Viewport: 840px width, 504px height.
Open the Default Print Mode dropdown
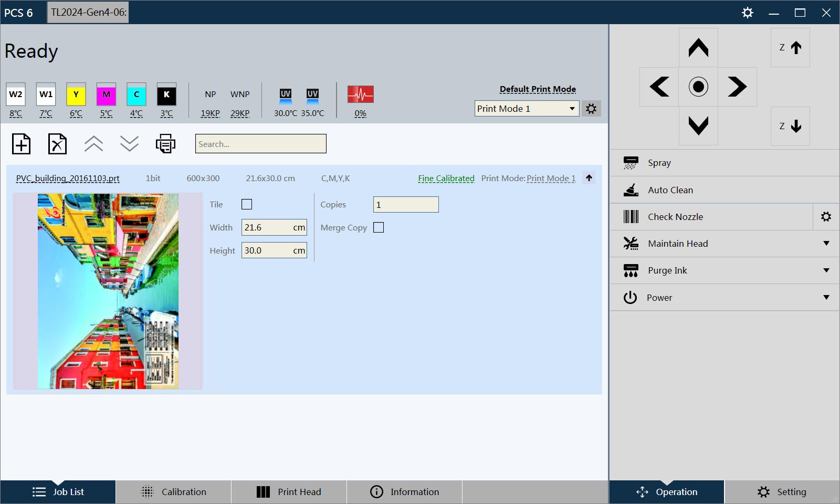click(527, 109)
